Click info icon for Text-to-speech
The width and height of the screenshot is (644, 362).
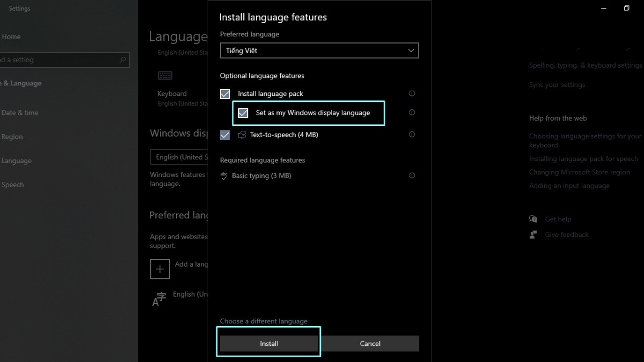click(x=412, y=135)
